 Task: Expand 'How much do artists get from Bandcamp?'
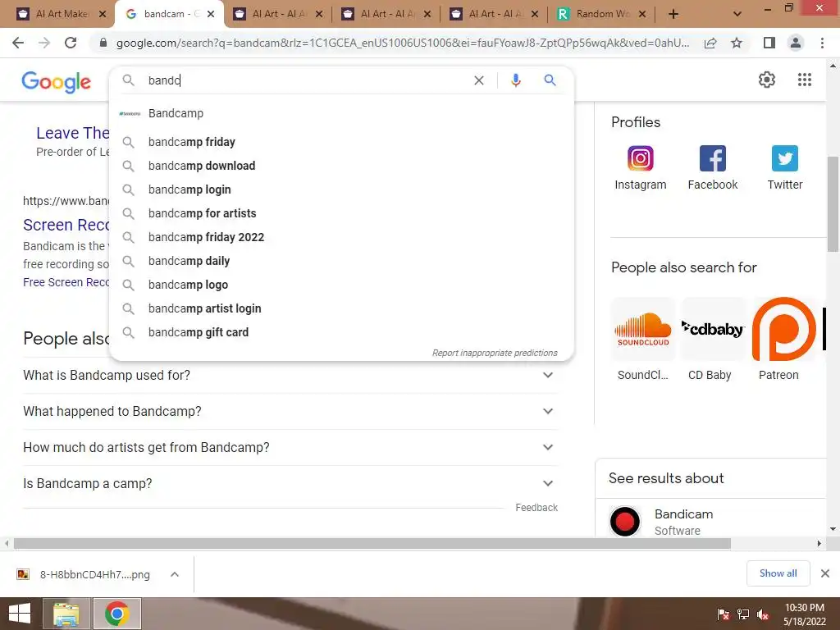[290, 447]
